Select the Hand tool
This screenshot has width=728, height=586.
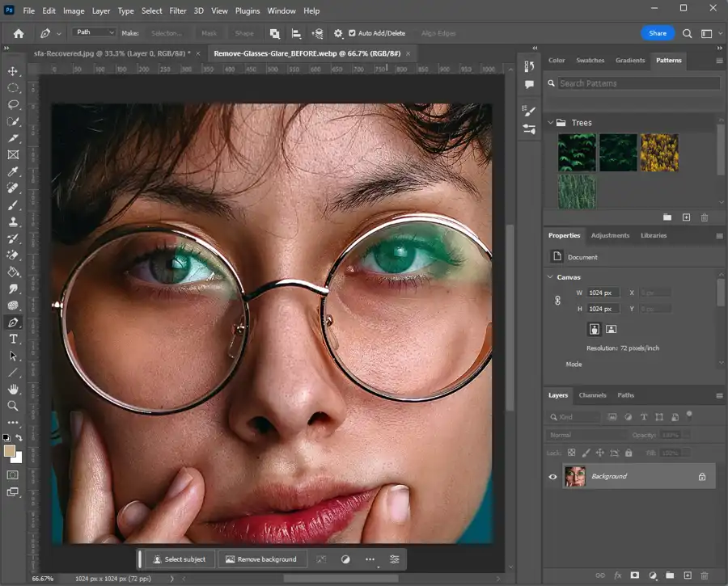coord(13,389)
